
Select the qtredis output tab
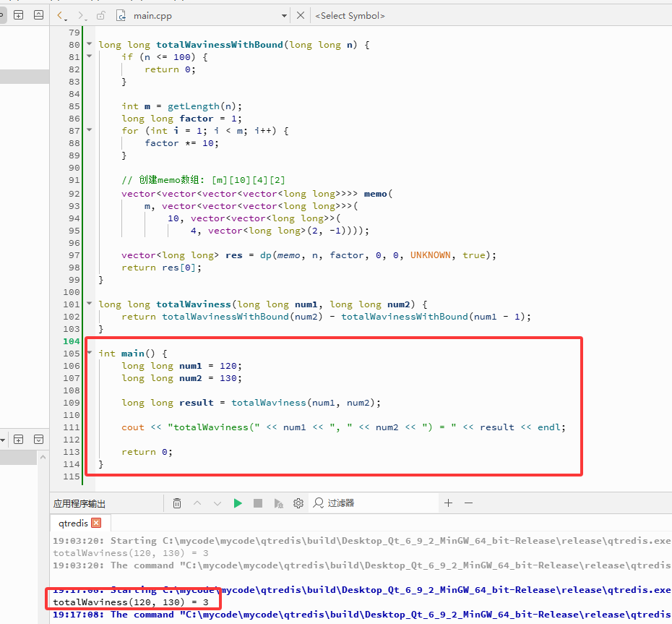73,523
